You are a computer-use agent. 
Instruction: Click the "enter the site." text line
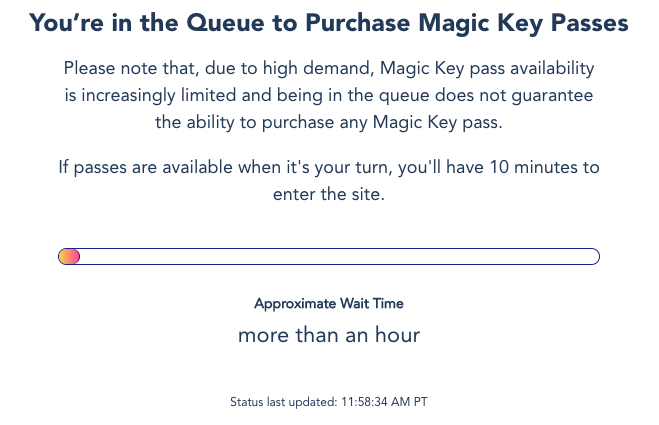click(329, 194)
